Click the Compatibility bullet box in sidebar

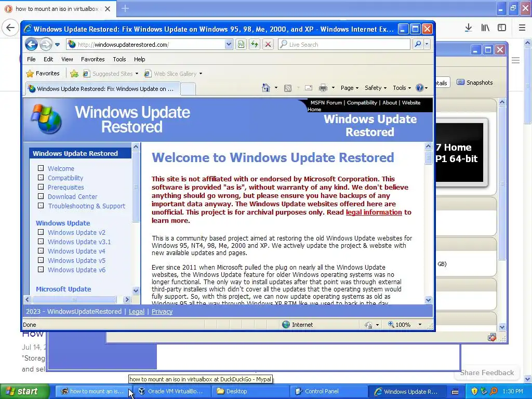(x=41, y=178)
